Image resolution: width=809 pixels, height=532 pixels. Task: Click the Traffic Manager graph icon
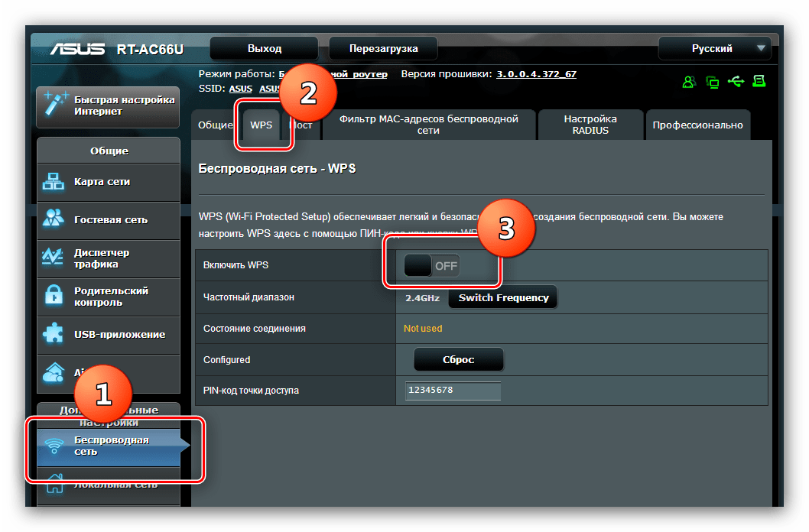[54, 258]
